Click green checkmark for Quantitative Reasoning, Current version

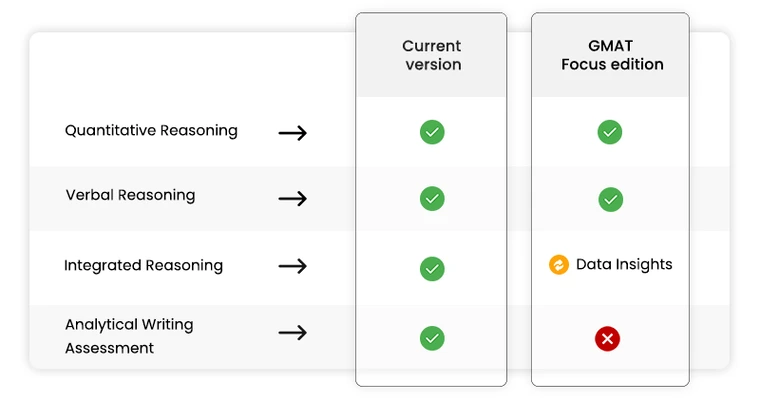[x=432, y=132]
